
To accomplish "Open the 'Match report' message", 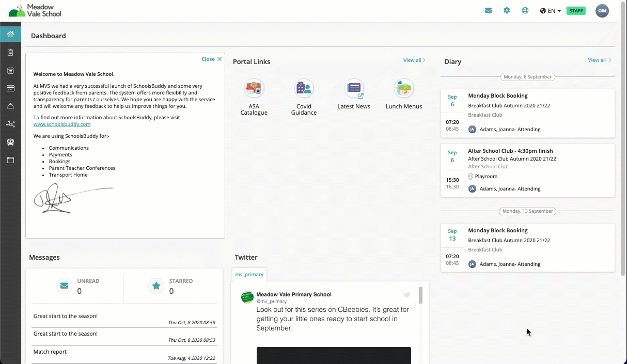I will click(x=124, y=355).
